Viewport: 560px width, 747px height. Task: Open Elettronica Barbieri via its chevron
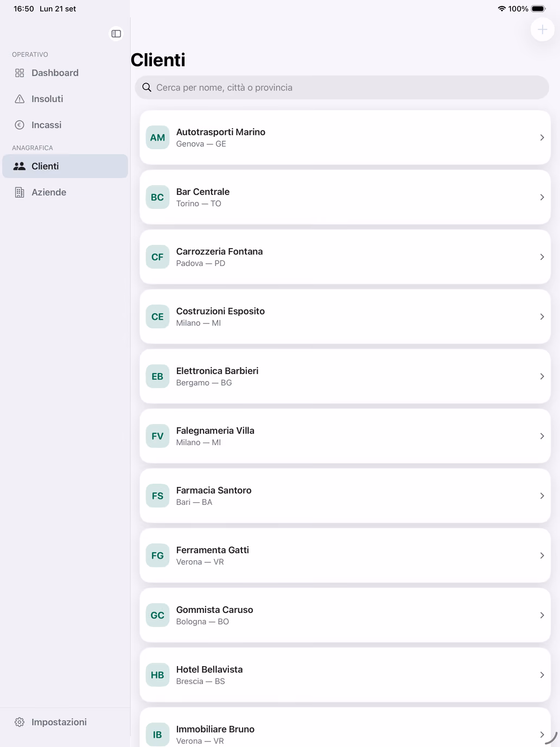click(542, 376)
